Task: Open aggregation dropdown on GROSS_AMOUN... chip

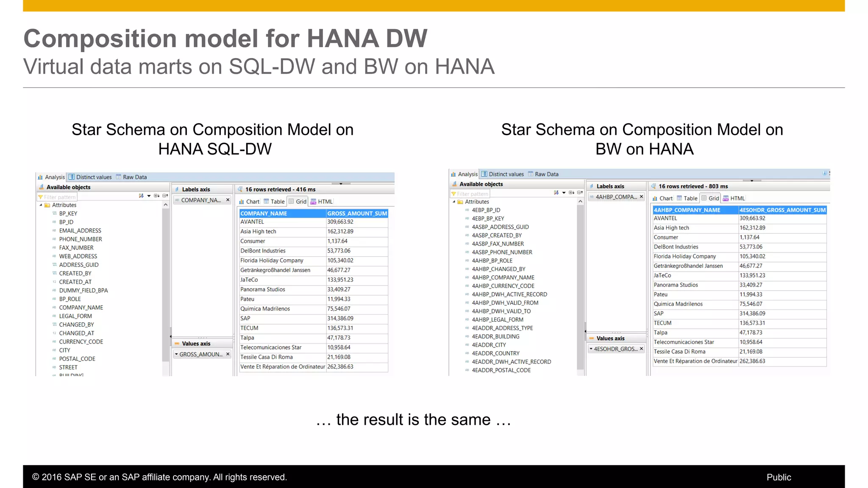Action: pos(176,354)
